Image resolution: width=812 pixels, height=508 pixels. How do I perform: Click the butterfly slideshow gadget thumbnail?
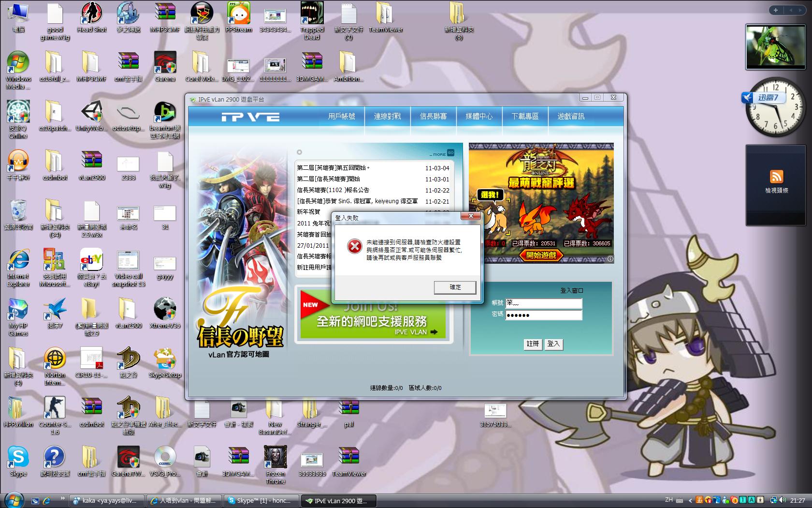coord(775,46)
